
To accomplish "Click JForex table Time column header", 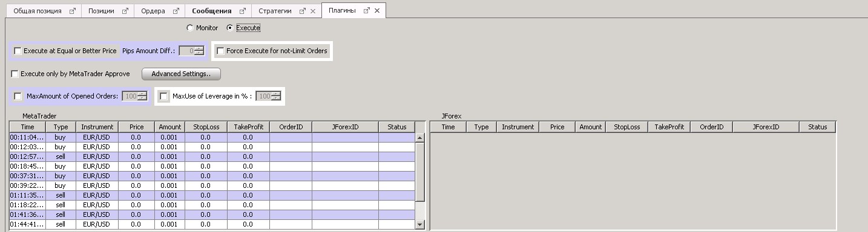I will coord(448,127).
